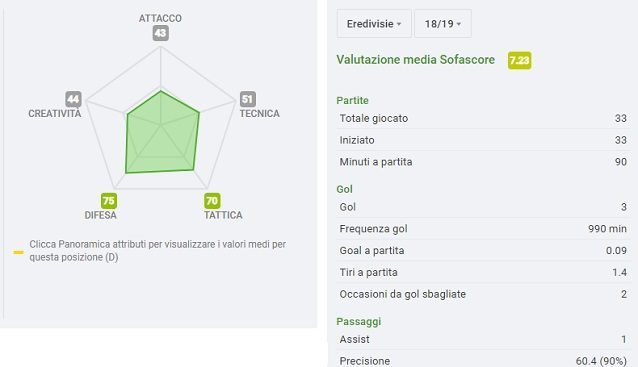
Task: Click the Assist stat row
Action: pyautogui.click(x=483, y=339)
